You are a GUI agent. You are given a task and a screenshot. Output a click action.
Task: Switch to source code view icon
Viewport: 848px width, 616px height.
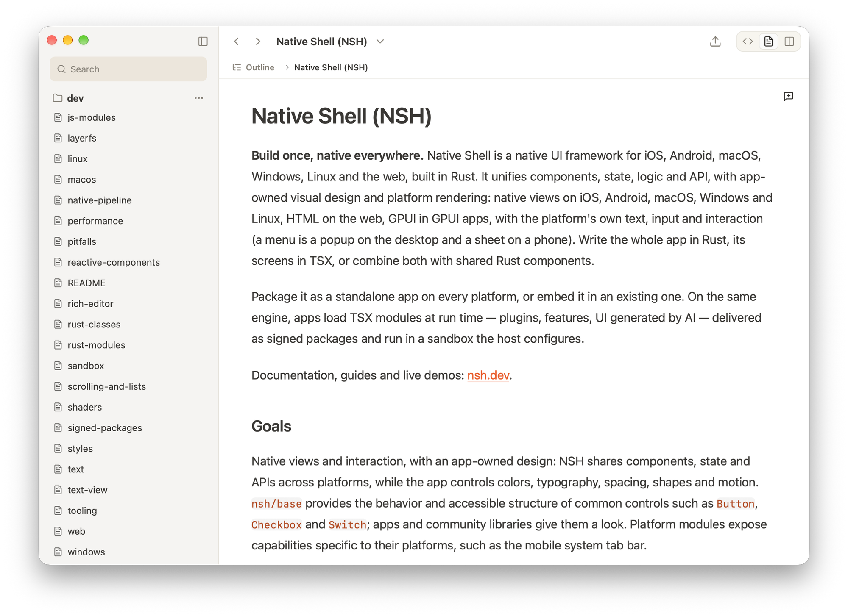pyautogui.click(x=748, y=41)
